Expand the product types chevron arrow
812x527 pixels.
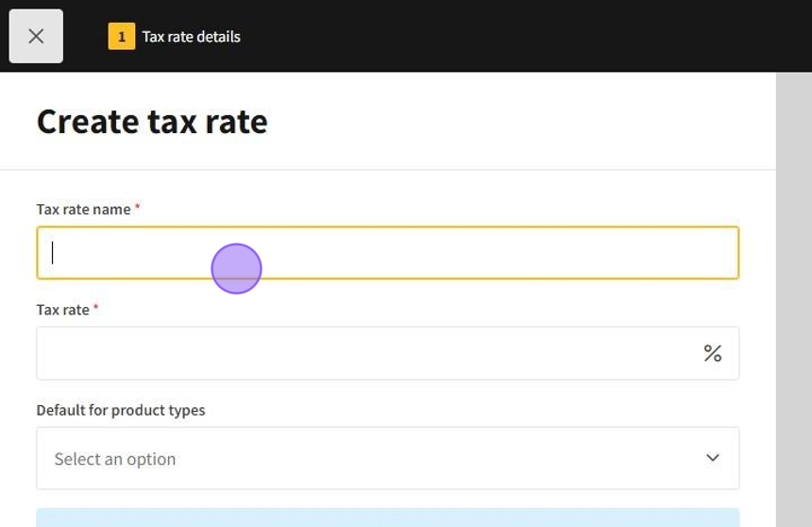(712, 458)
